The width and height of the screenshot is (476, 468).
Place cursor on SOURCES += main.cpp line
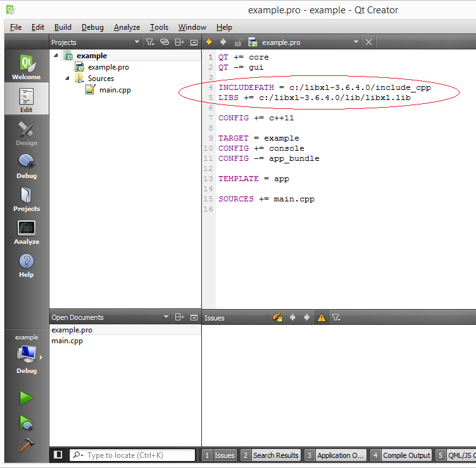click(x=266, y=199)
